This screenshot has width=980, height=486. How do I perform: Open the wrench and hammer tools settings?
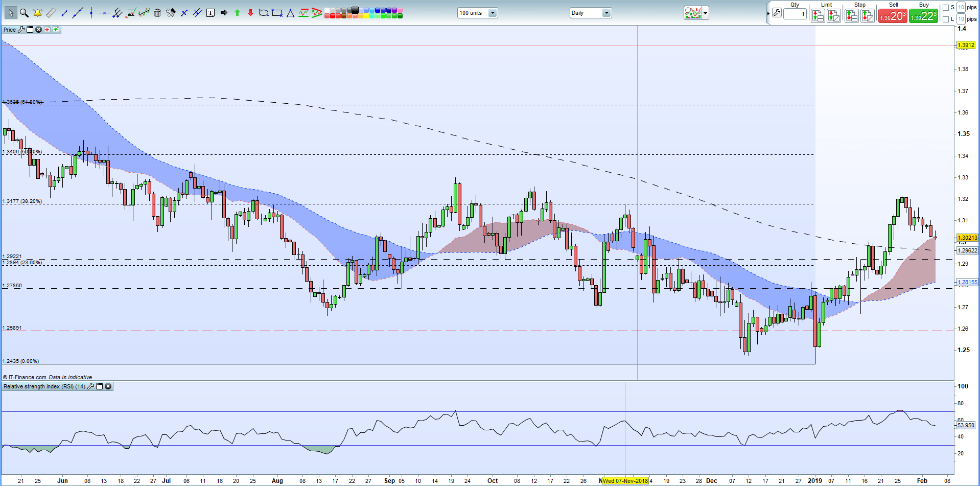(x=171, y=13)
